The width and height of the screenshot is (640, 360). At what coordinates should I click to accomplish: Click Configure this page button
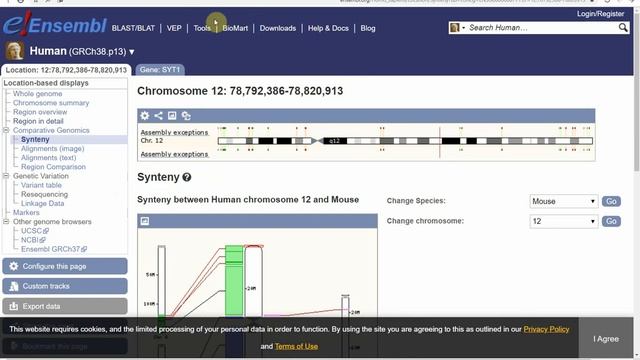[x=65, y=266]
